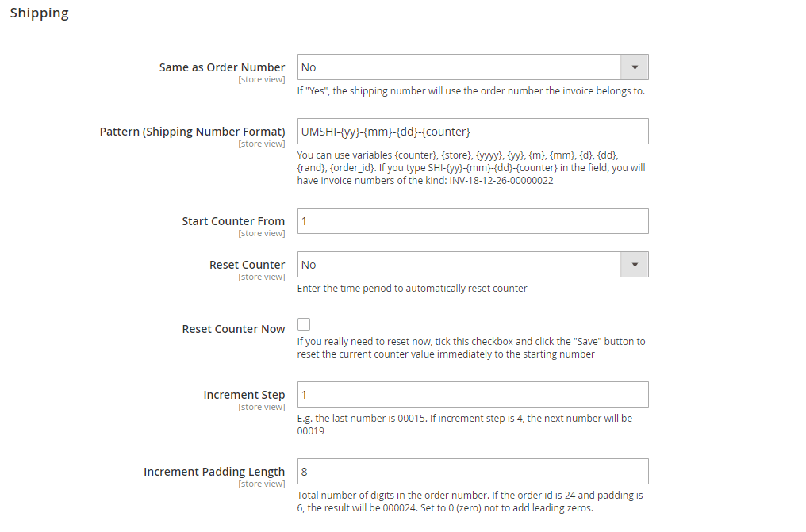Click the [store view] tag under Increment Padding Length
This screenshot has height=532, width=806.
pyautogui.click(x=261, y=484)
